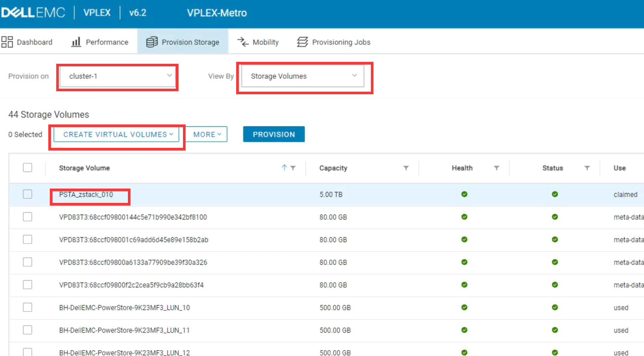Open the Provisioning Jobs tab
The image size is (644, 356).
click(x=341, y=42)
